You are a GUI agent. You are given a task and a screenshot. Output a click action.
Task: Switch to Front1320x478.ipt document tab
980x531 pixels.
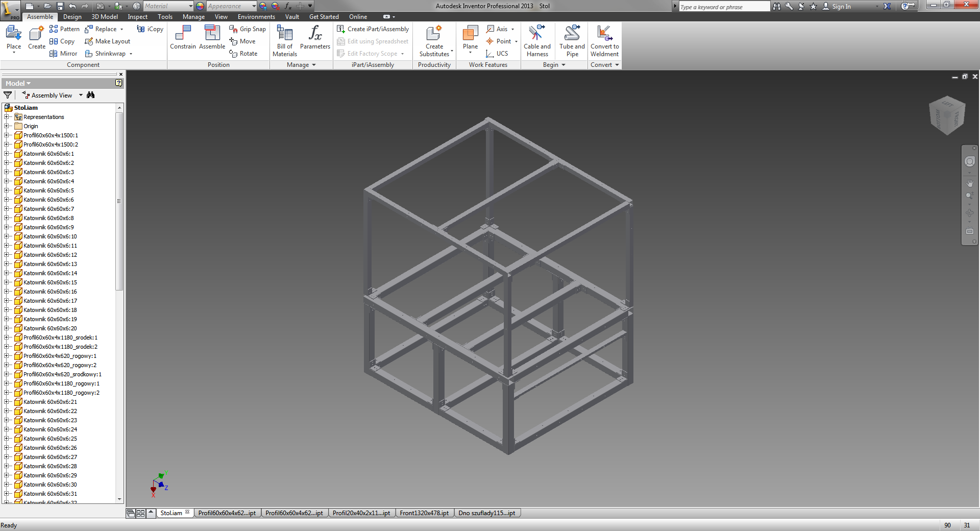(424, 513)
